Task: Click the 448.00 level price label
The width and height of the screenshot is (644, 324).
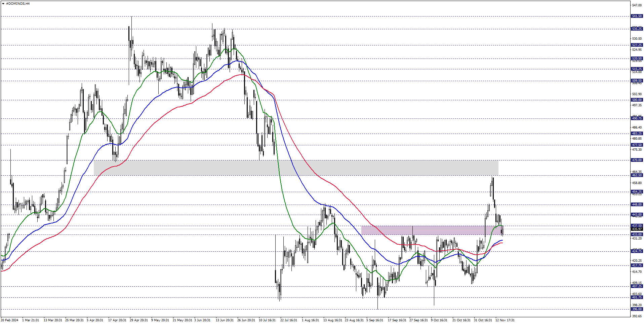Action: click(x=637, y=205)
